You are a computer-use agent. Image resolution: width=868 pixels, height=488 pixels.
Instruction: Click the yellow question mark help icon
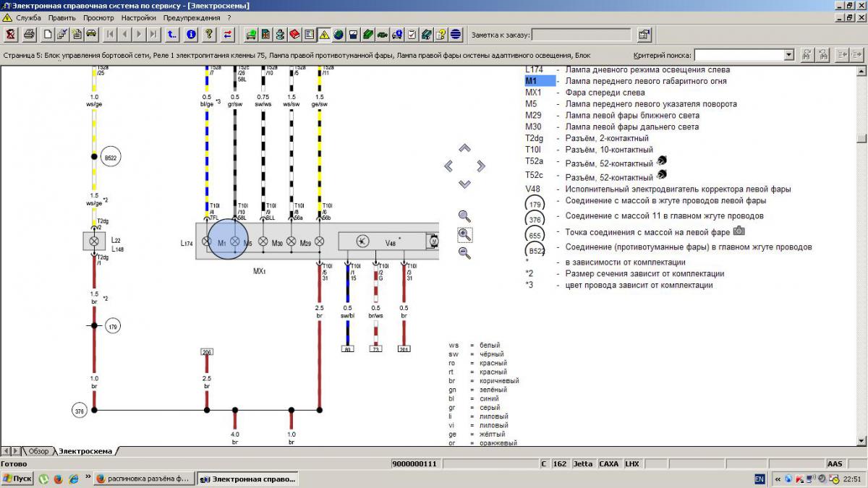(x=209, y=34)
